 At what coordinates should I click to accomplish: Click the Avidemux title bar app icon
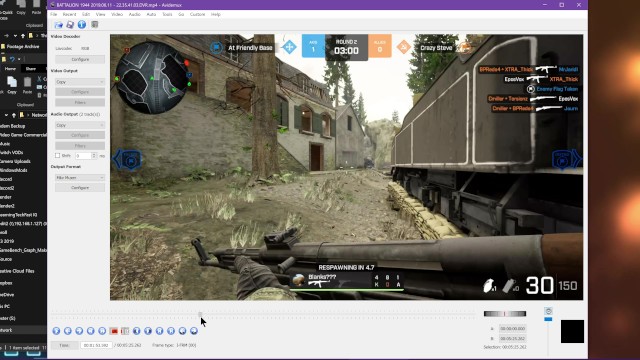53,5
